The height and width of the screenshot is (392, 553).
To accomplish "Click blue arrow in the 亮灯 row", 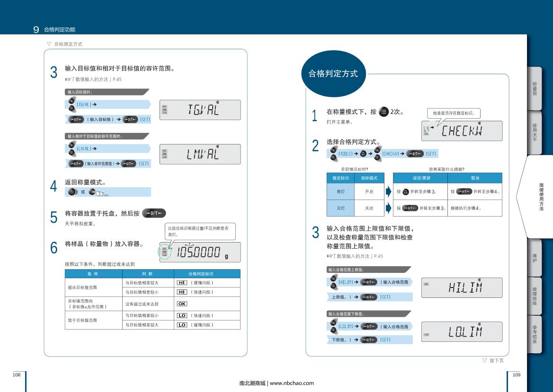I will tap(388, 192).
